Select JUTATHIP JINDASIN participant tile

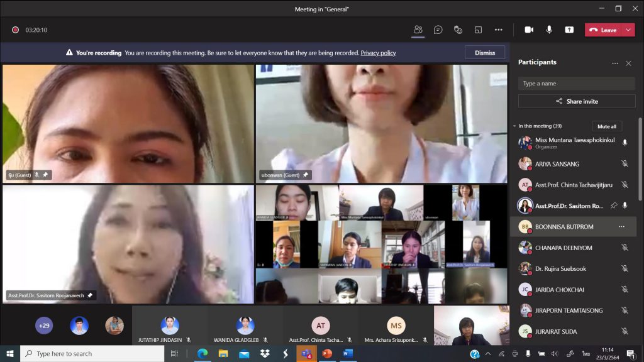click(x=169, y=325)
